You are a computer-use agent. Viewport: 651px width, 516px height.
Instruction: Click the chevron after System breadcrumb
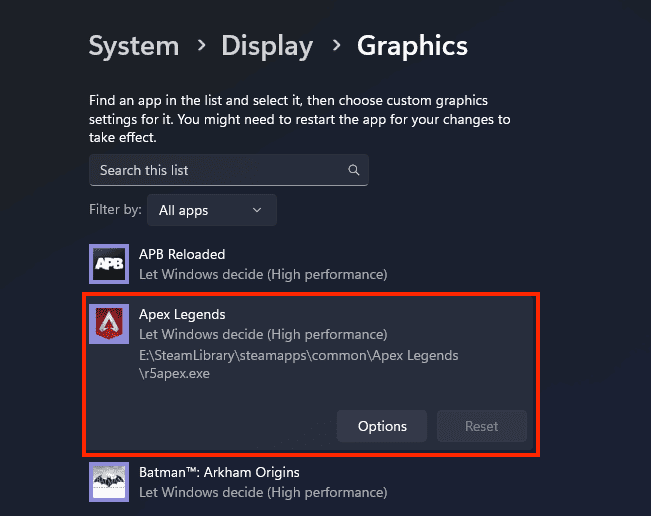200,46
